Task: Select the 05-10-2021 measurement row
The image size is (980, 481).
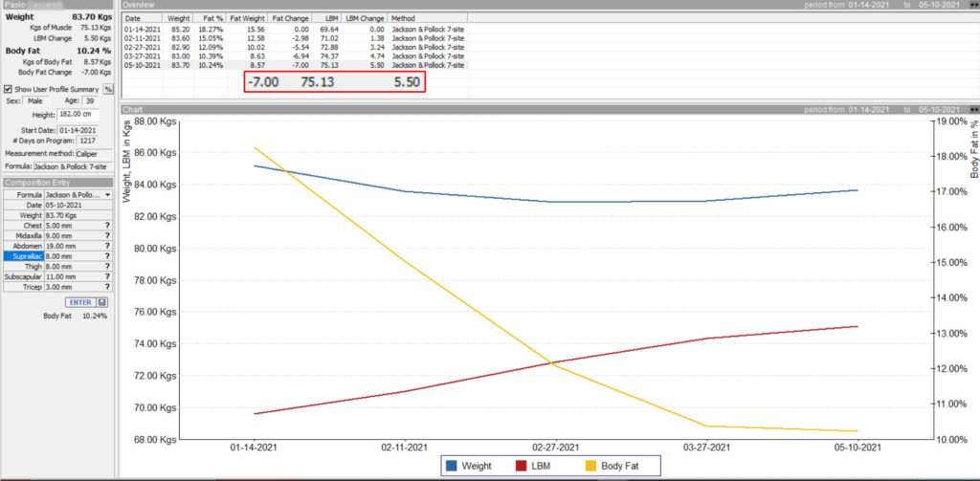Action: [287, 67]
